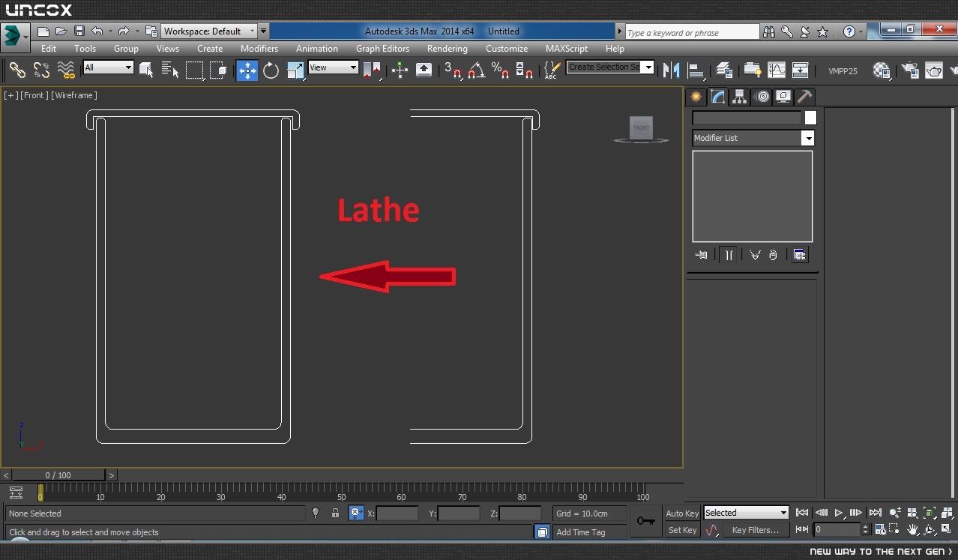This screenshot has width=958, height=560.
Task: Click the New Scene icon
Action: tap(43, 31)
